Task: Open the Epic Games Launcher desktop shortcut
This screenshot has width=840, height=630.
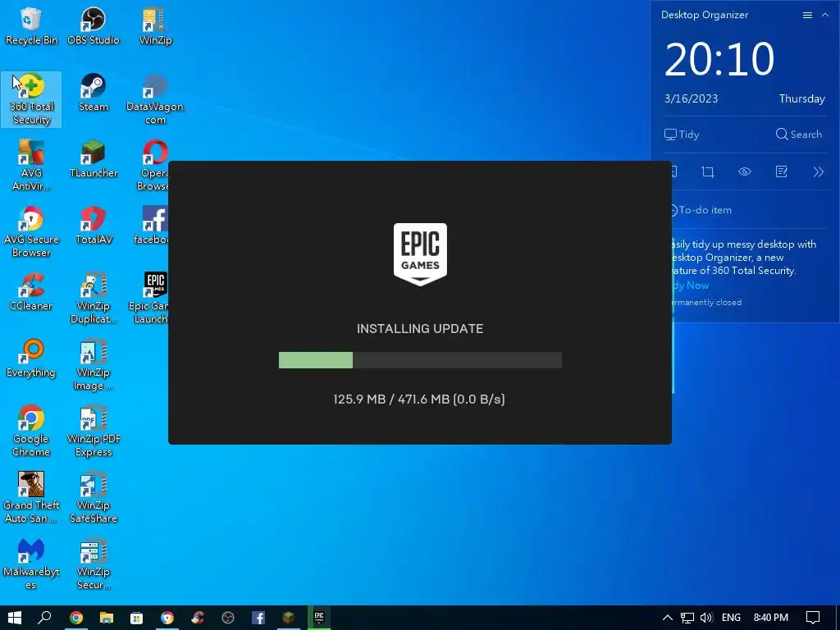Action: (150, 299)
